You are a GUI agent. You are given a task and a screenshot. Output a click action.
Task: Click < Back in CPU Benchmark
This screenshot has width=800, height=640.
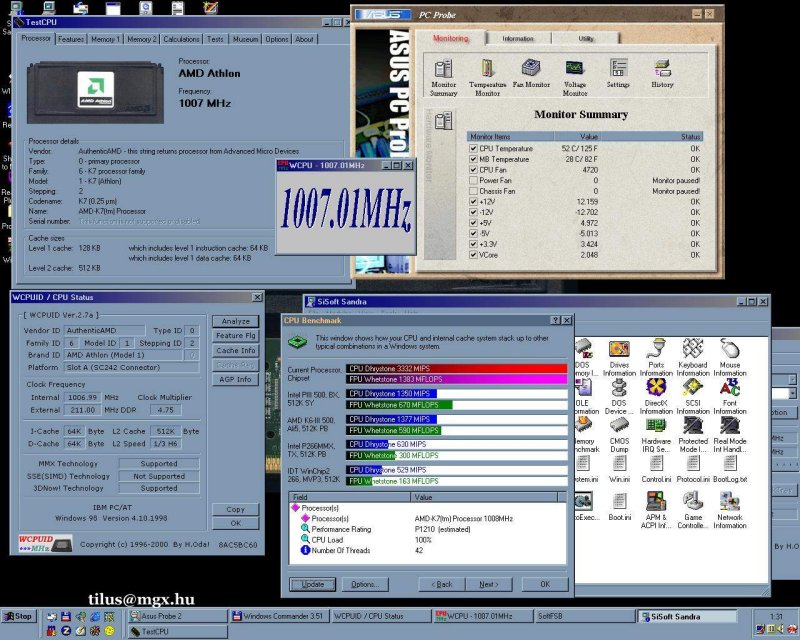point(441,584)
